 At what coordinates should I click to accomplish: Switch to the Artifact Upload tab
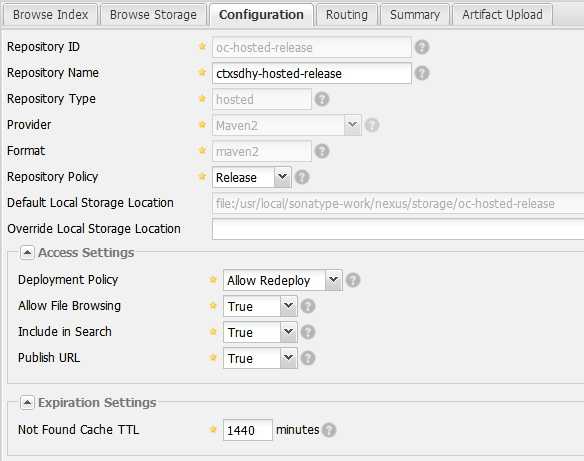pyautogui.click(x=502, y=15)
